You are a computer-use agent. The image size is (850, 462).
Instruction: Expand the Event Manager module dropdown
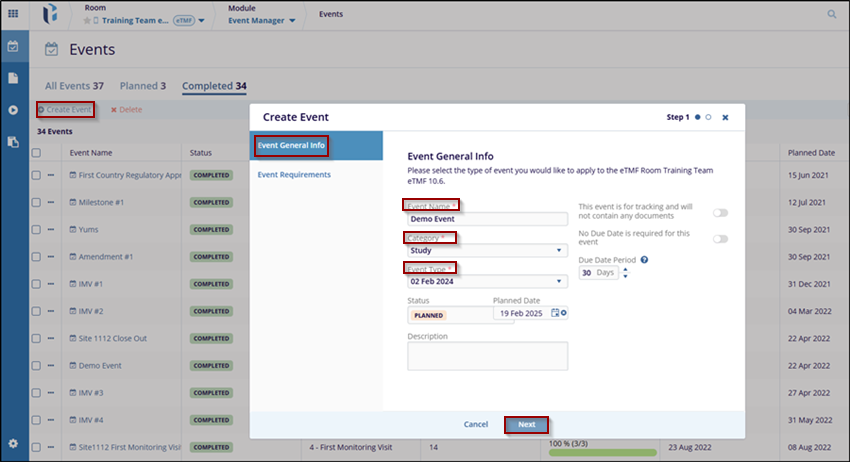pos(264,21)
